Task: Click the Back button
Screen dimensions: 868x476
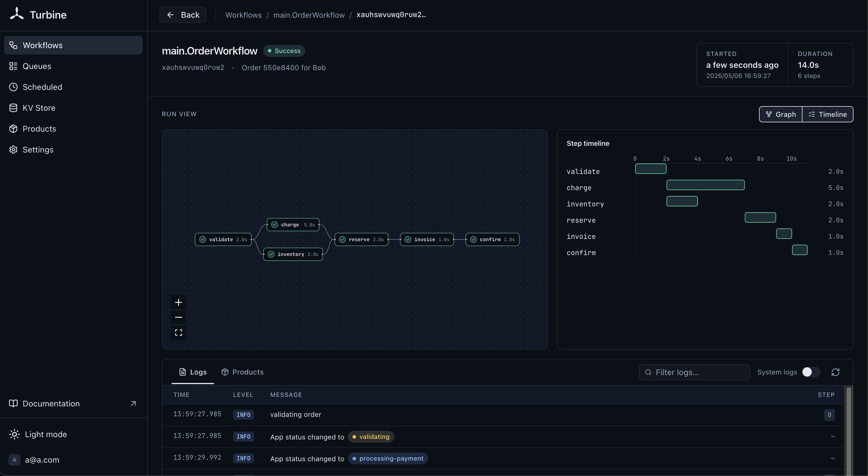Action: pyautogui.click(x=183, y=15)
